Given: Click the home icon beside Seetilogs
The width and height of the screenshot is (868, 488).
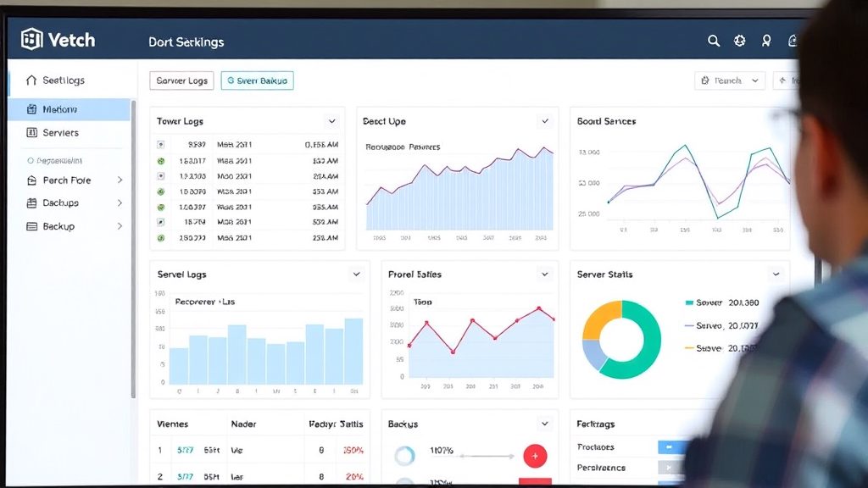Looking at the screenshot, I should click(x=31, y=80).
